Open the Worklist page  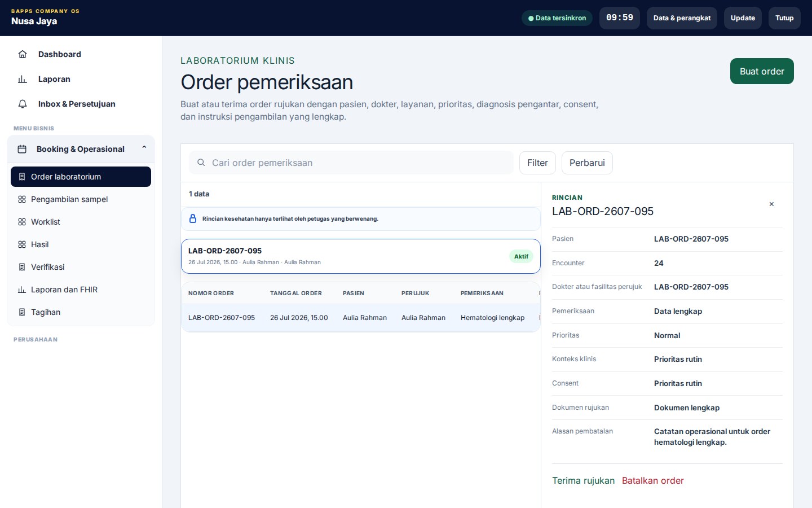coord(81,222)
